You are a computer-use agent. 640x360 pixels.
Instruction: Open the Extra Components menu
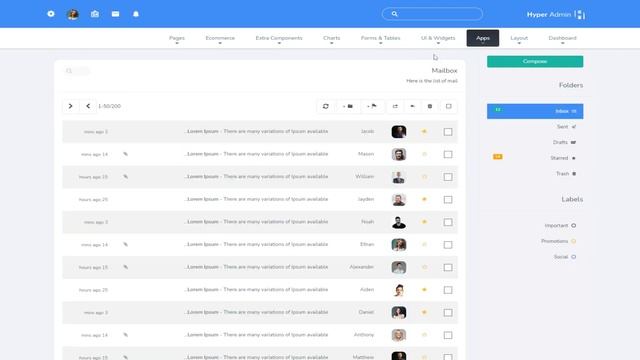pyautogui.click(x=279, y=38)
